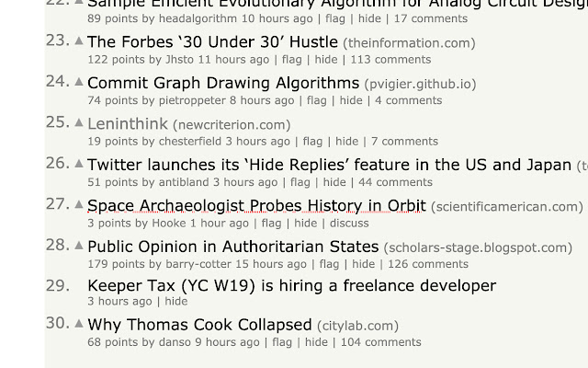
Task: Click upvote arrow beside Leninthink
Action: [x=79, y=122]
